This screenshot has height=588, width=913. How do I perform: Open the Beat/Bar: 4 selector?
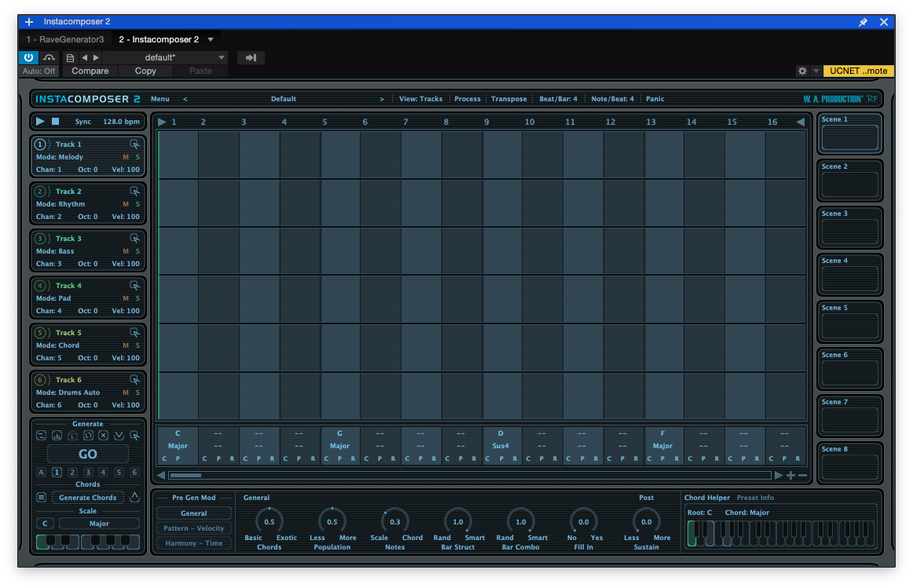tap(559, 99)
